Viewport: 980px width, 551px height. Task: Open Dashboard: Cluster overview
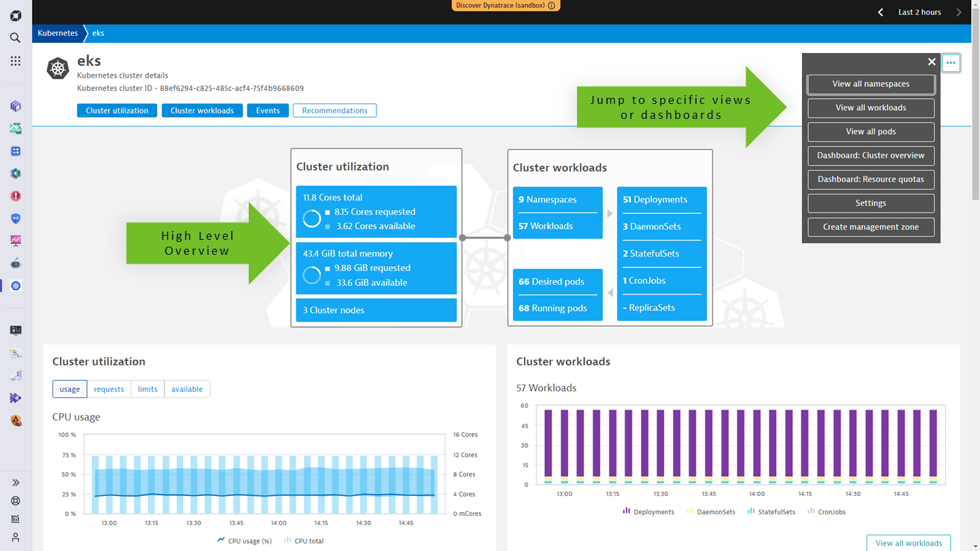pos(871,156)
